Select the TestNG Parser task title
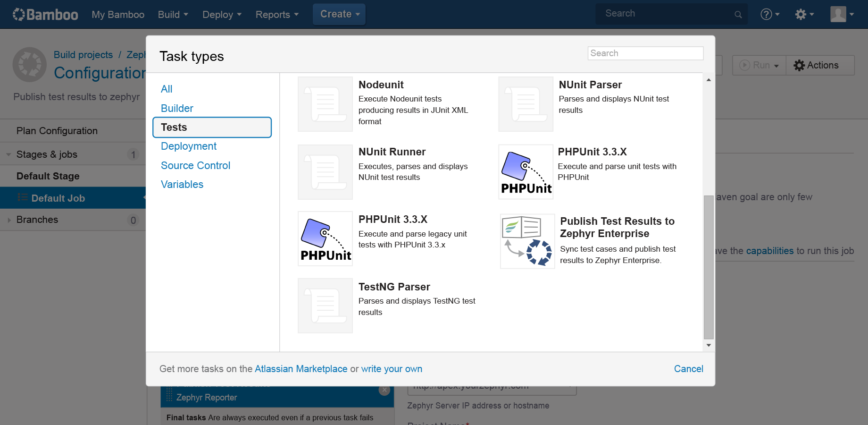Viewport: 868px width, 425px height. click(x=394, y=287)
